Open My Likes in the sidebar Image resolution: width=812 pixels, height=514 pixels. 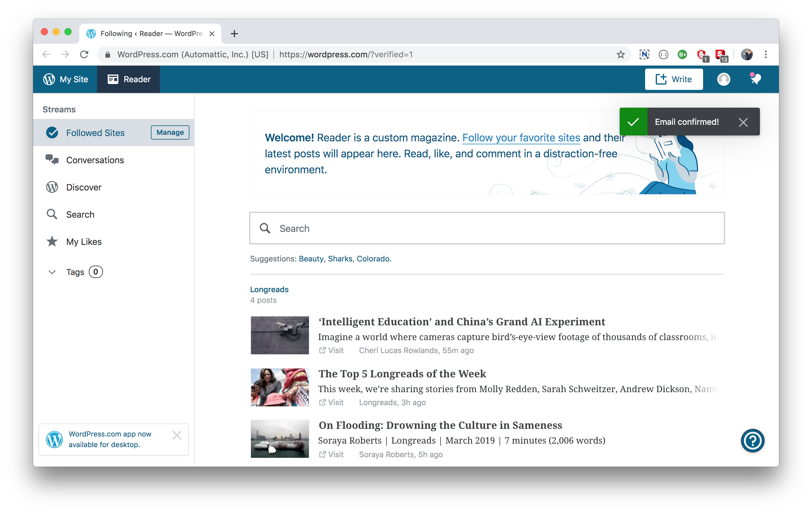point(114,242)
